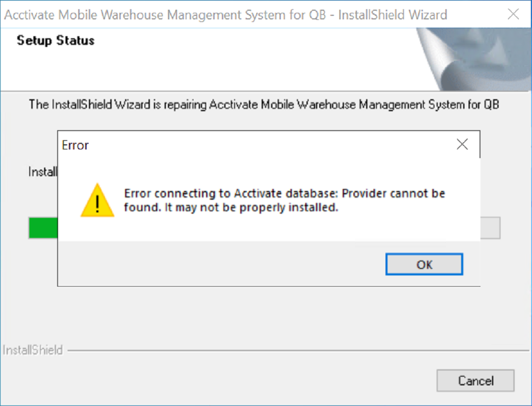
Task: Select the error message text about Acctivate database
Action: pos(284,199)
